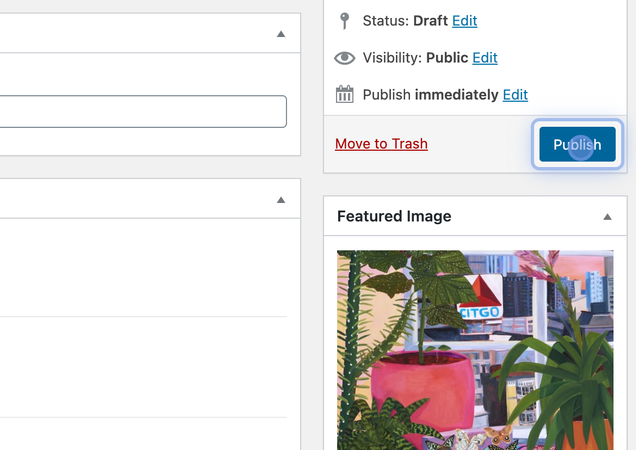636x450 pixels.
Task: Publish the post with the blue button
Action: pyautogui.click(x=577, y=144)
